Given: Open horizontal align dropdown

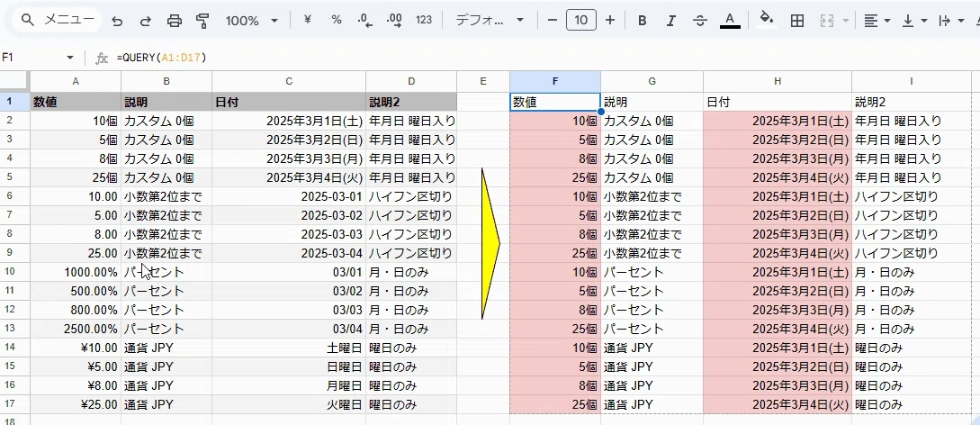Looking at the screenshot, I should pyautogui.click(x=877, y=21).
